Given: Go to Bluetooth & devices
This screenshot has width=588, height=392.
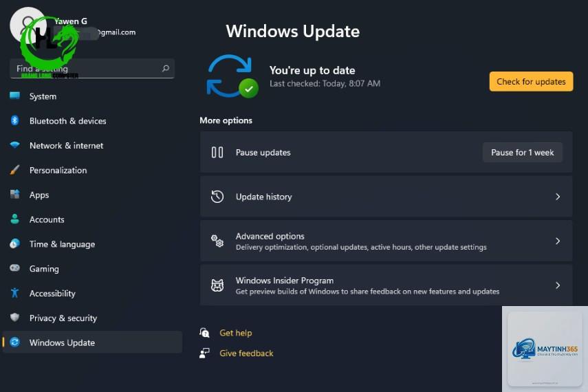Looking at the screenshot, I should tap(92, 121).
